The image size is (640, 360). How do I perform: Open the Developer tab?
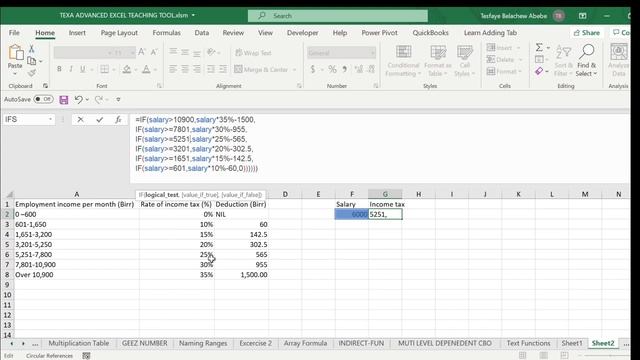tap(302, 33)
